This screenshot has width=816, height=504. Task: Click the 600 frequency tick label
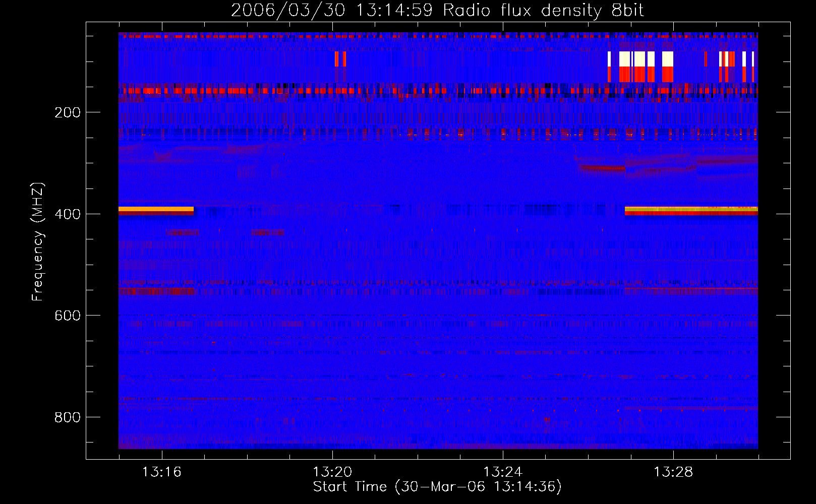[x=68, y=316]
